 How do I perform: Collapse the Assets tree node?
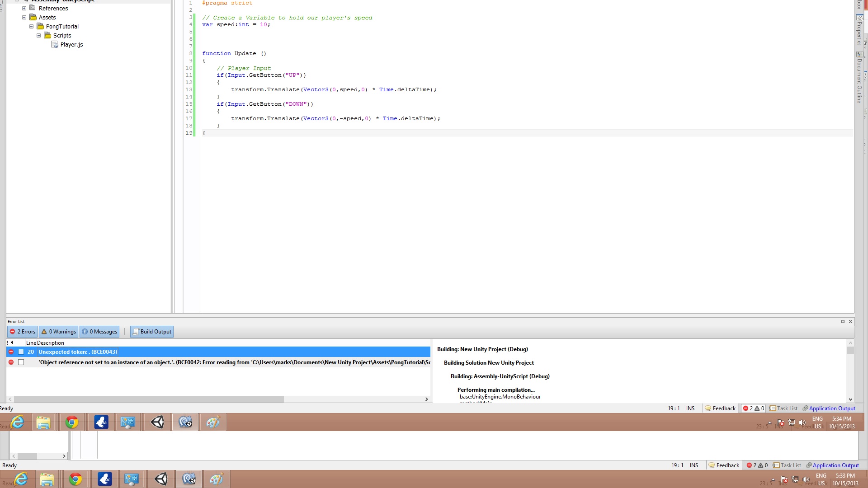pyautogui.click(x=24, y=17)
